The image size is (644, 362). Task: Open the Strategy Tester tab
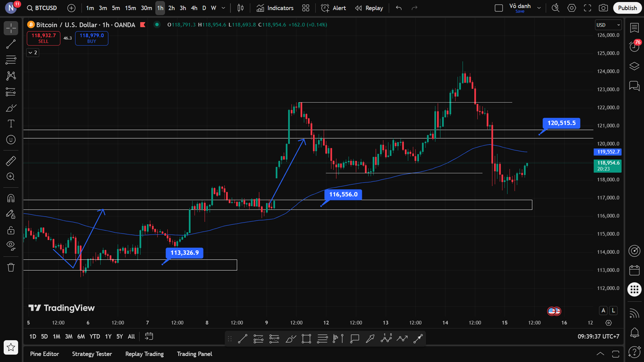[92, 354]
